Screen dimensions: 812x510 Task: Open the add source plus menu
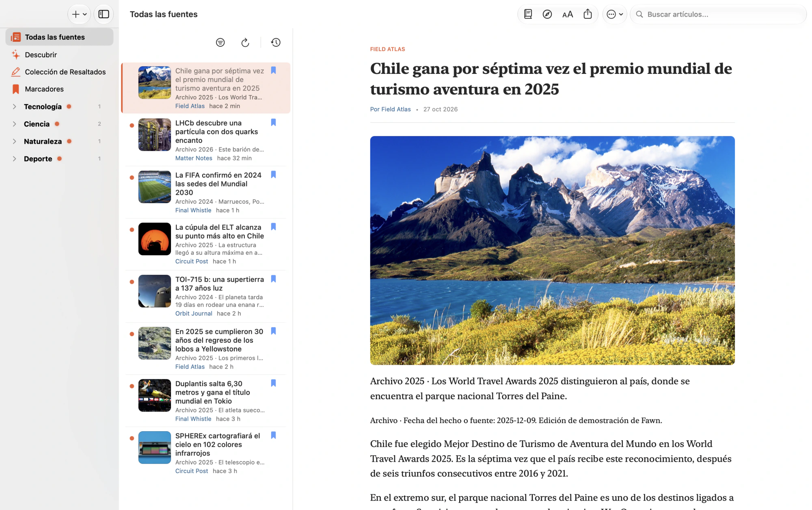pos(79,14)
